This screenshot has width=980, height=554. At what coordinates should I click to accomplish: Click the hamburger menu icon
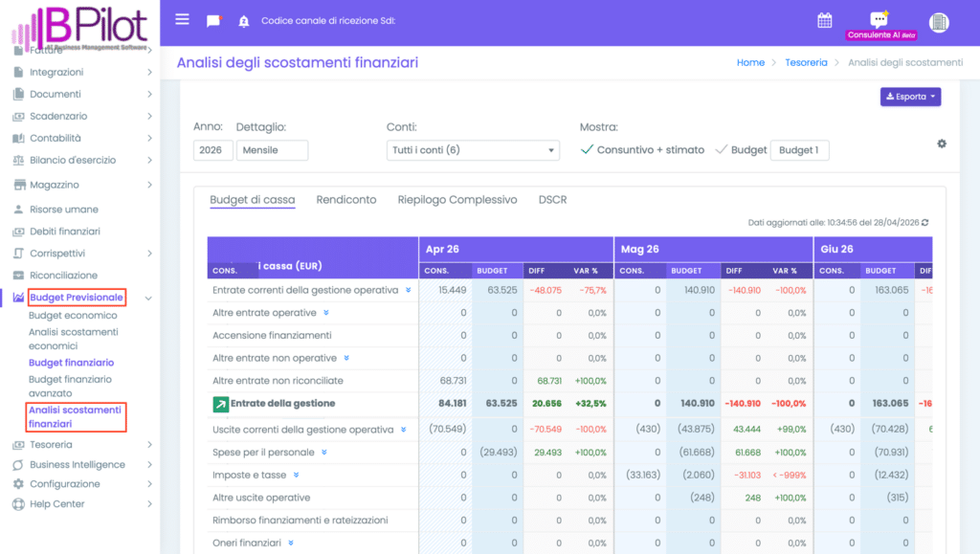(182, 20)
